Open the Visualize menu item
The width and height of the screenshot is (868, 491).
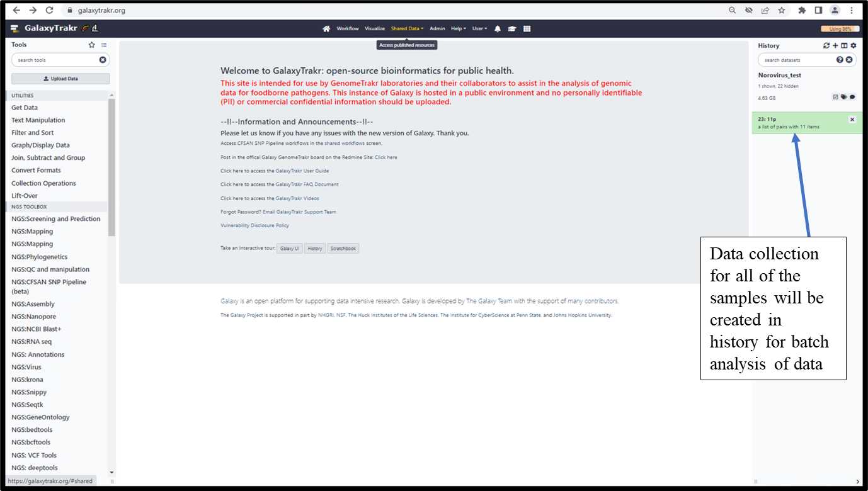(375, 28)
